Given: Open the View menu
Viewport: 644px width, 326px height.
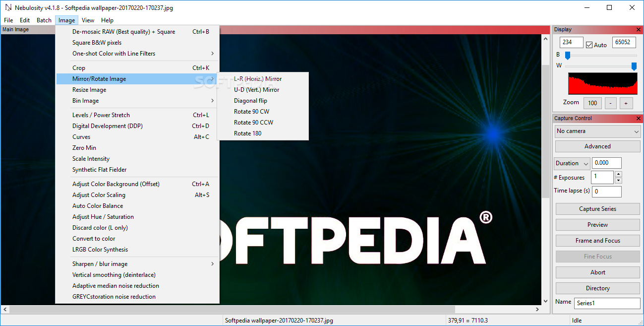Looking at the screenshot, I should coord(88,20).
